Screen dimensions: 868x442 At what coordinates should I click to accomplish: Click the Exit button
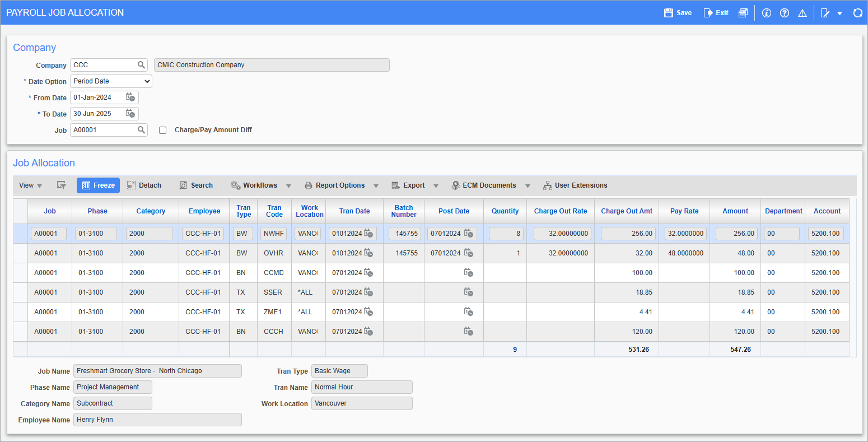pyautogui.click(x=715, y=12)
